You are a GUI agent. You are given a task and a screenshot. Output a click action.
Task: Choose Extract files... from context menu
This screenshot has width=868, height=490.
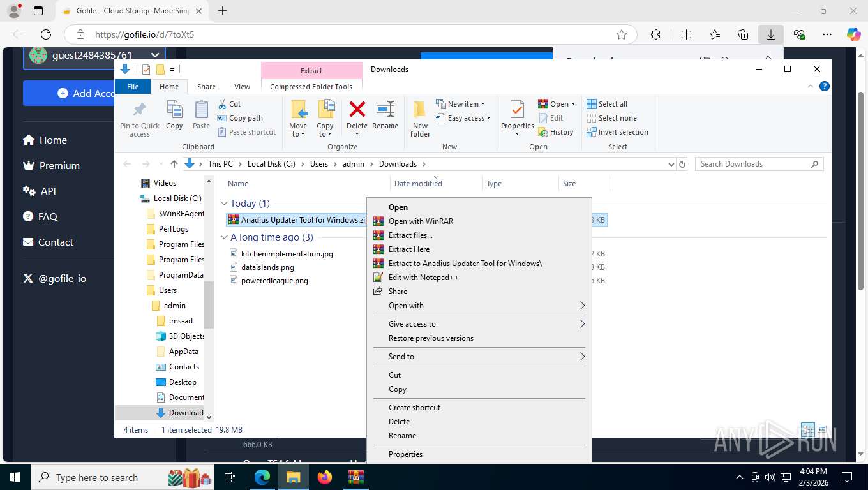[x=479, y=235]
